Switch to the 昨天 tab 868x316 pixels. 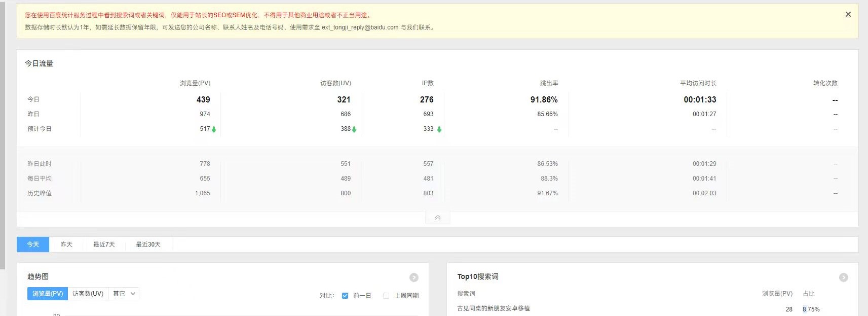point(66,244)
